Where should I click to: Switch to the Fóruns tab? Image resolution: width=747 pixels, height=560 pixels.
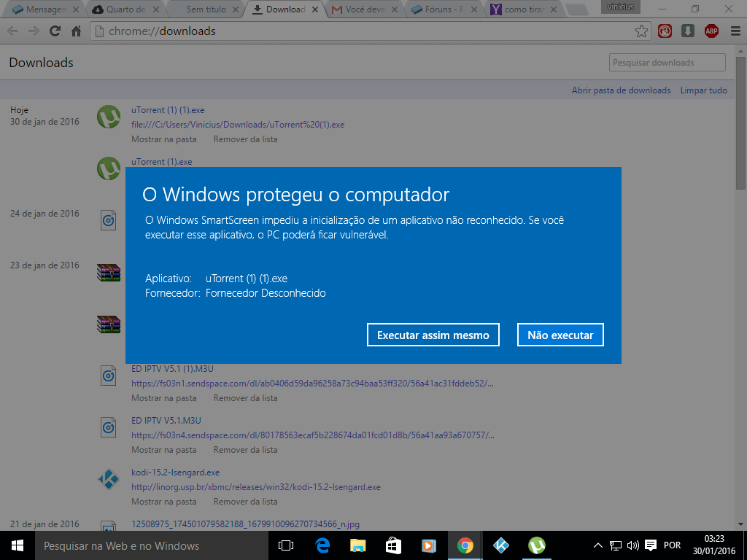pyautogui.click(x=445, y=9)
